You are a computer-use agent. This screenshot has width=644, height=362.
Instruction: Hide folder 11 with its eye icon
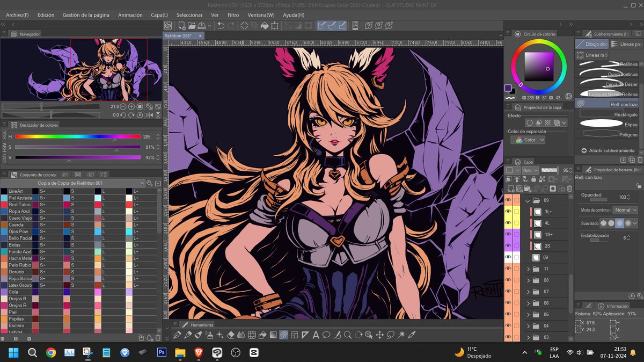(x=508, y=269)
